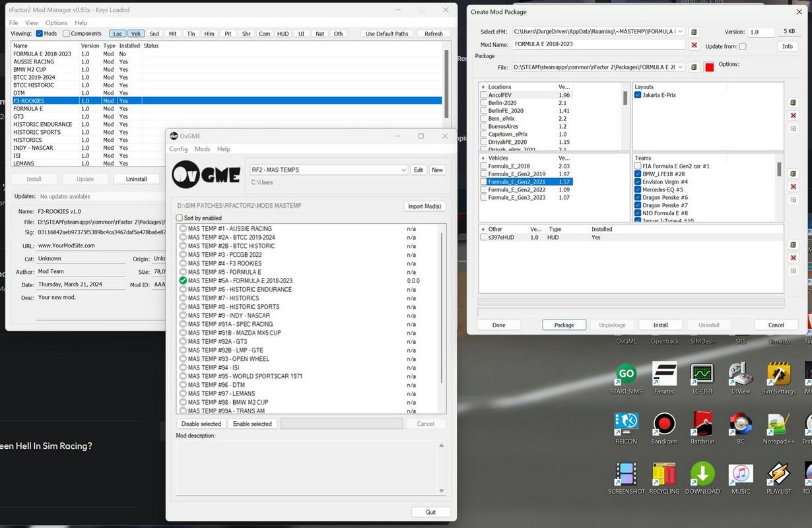Image resolution: width=812 pixels, height=528 pixels.
Task: Click the red X icon beside the Layouts panel
Action: pyautogui.click(x=794, y=115)
